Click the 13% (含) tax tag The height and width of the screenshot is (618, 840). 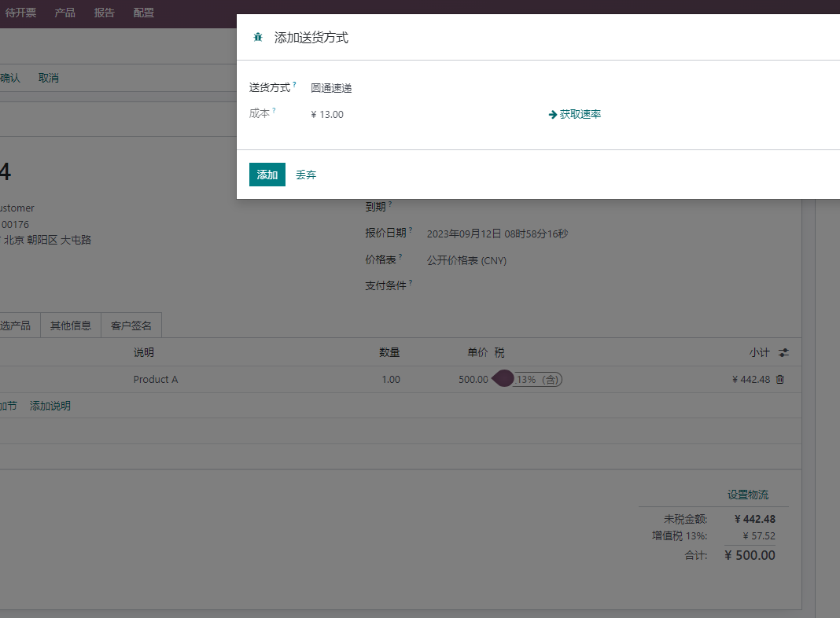[537, 380]
